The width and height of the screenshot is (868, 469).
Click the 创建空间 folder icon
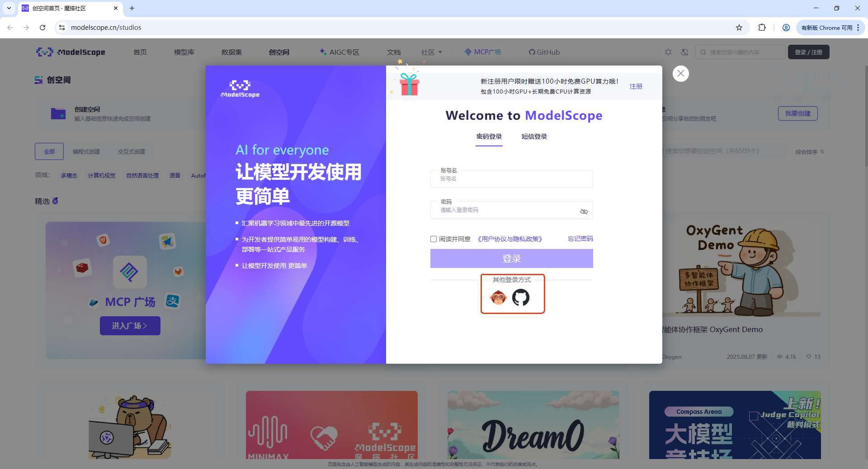point(58,113)
